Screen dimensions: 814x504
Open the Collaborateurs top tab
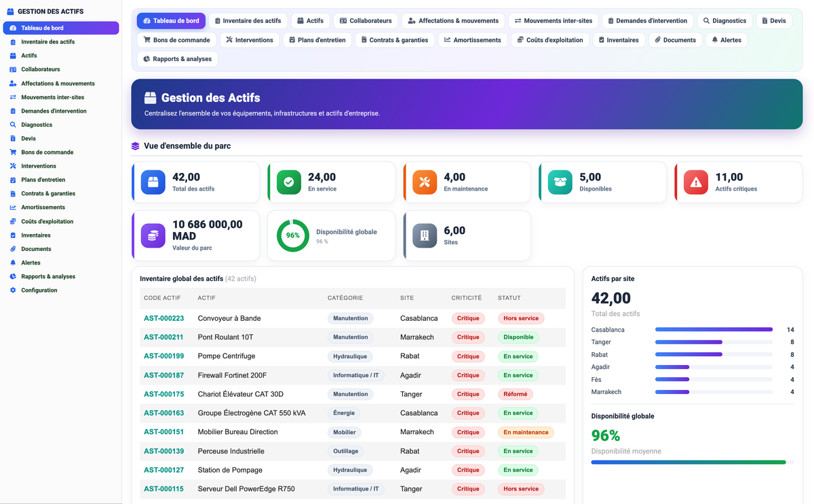pos(366,21)
